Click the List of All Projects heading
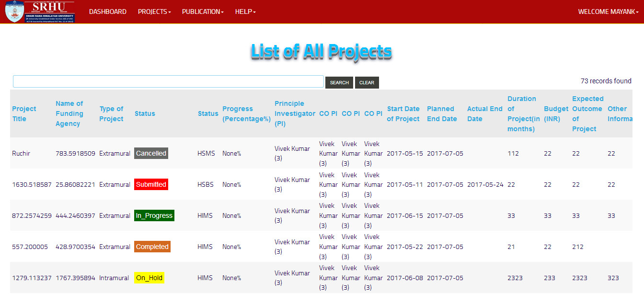 (x=322, y=52)
